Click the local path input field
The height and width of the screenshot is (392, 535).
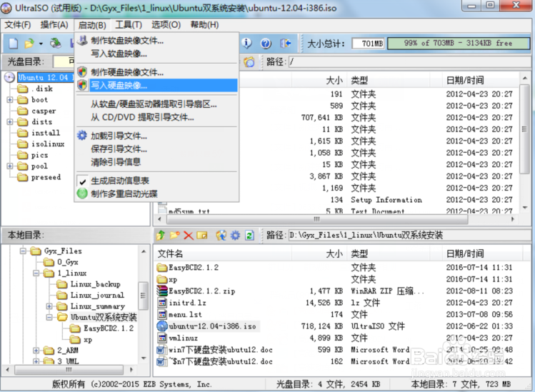click(409, 235)
